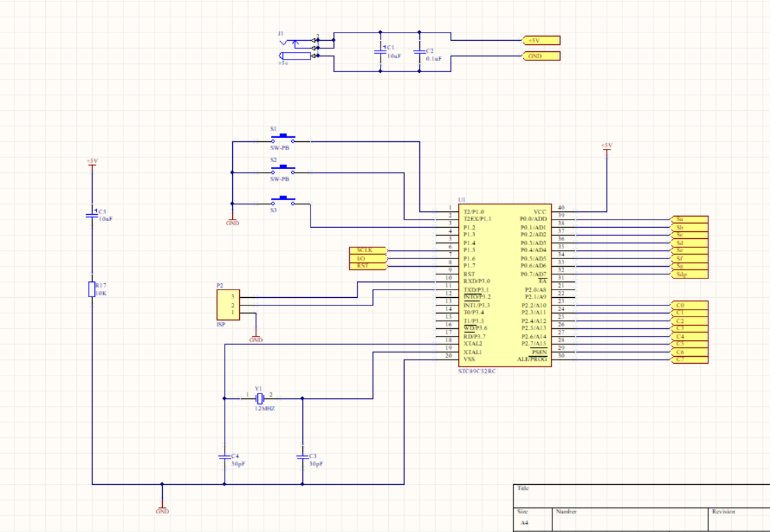Select push button switch S3
770x532 pixels.
coord(283,201)
